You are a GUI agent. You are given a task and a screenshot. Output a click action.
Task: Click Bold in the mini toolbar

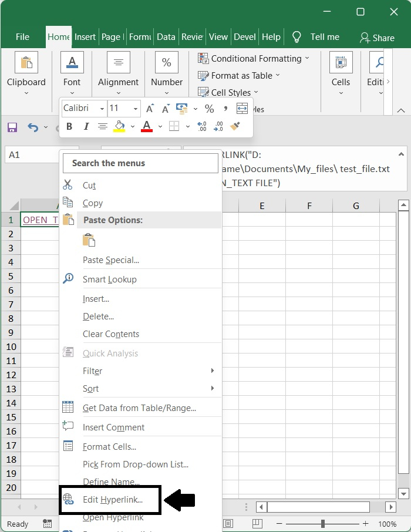pyautogui.click(x=69, y=127)
